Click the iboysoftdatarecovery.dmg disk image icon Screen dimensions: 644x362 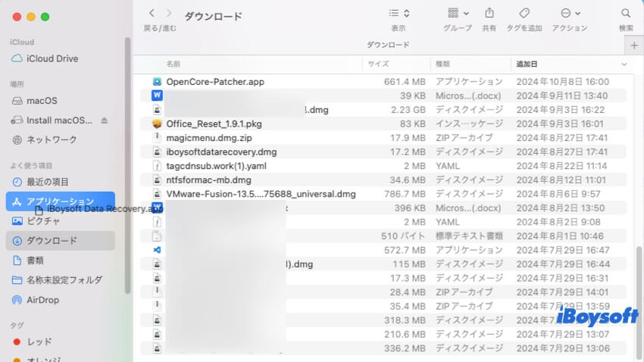tap(157, 152)
